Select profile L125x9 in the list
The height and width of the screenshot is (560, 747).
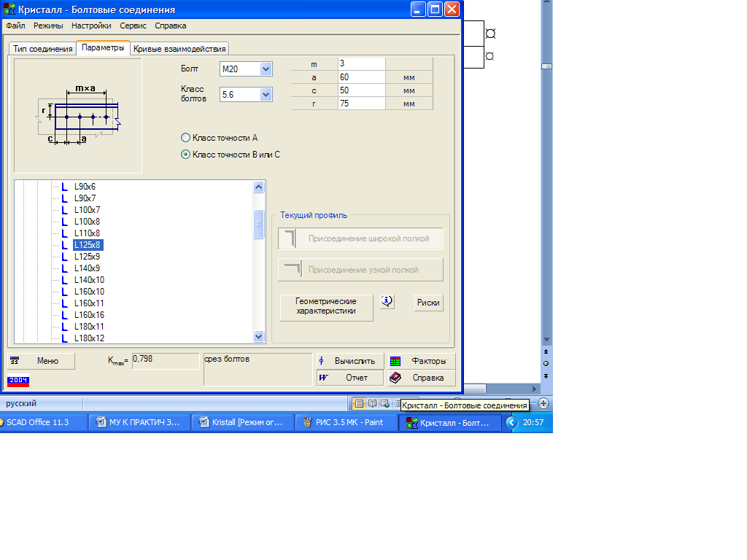point(88,257)
